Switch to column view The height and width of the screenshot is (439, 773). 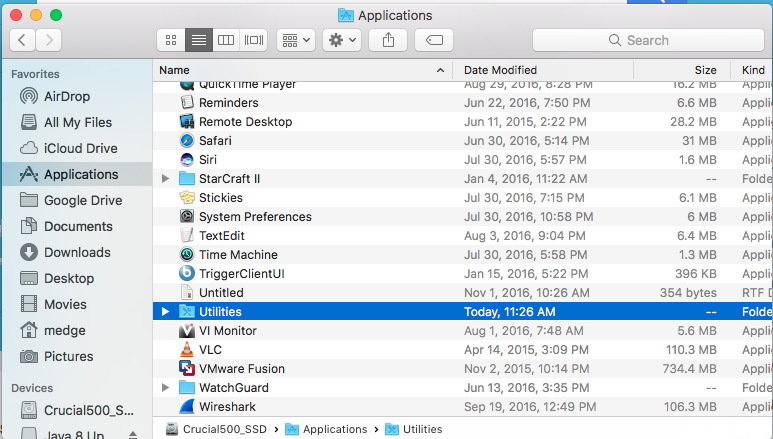(226, 40)
